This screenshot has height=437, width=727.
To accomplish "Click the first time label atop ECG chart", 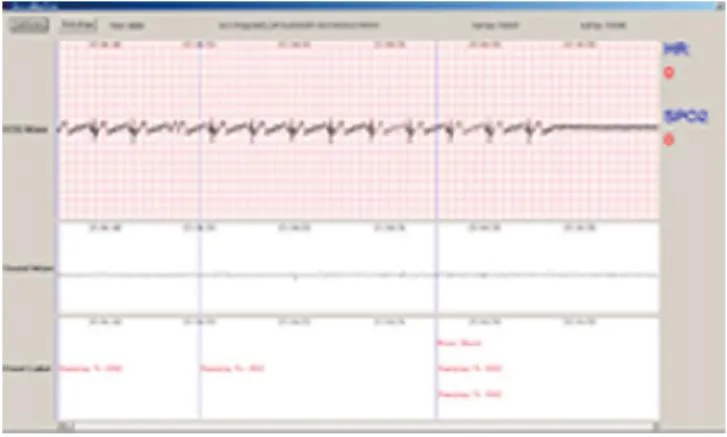I will (102, 43).
